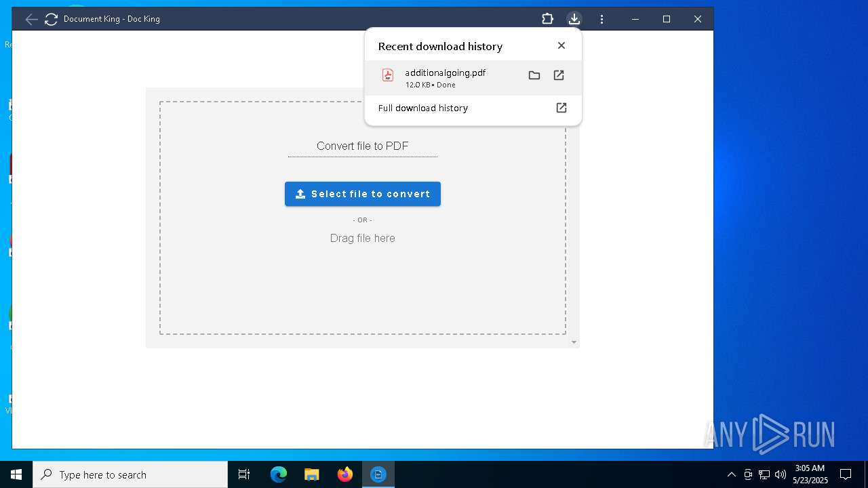868x488 pixels.
Task: Launch Firefox from taskbar
Action: pos(345,474)
